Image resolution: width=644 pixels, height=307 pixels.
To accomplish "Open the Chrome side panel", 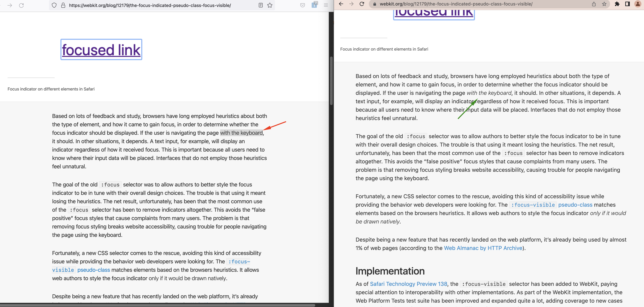I will click(628, 4).
